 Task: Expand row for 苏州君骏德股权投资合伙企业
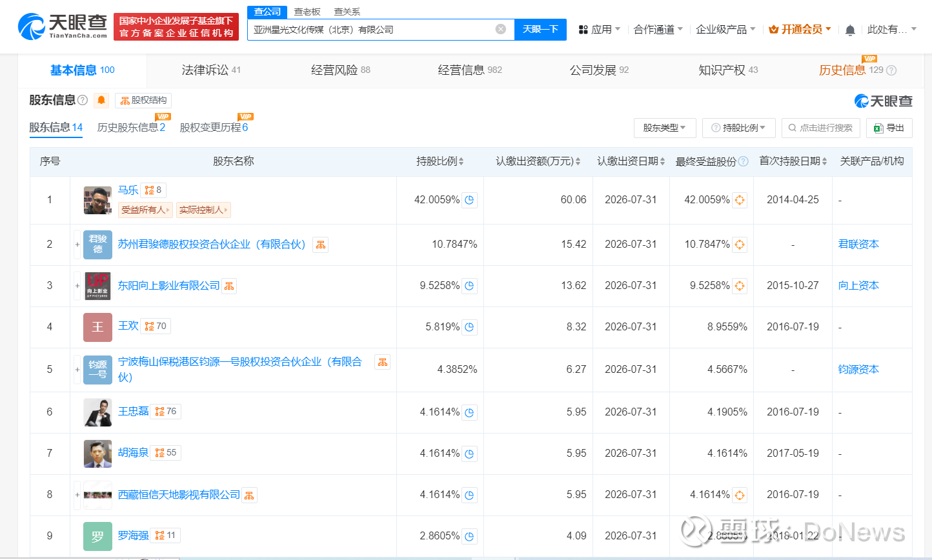point(77,245)
